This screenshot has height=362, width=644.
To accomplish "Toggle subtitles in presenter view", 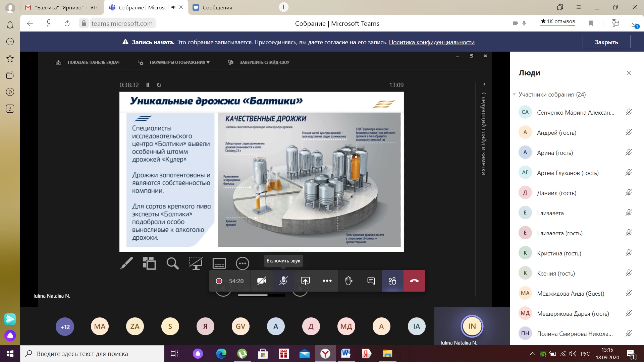I will [x=219, y=263].
